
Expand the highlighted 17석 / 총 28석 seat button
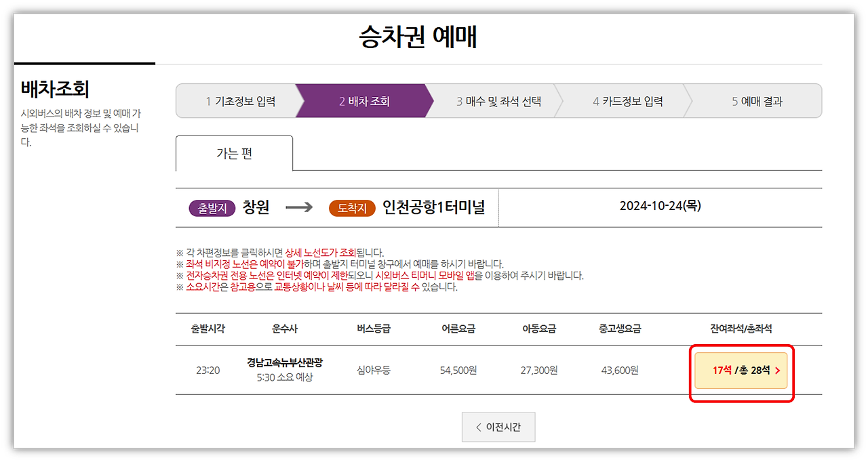pyautogui.click(x=741, y=370)
